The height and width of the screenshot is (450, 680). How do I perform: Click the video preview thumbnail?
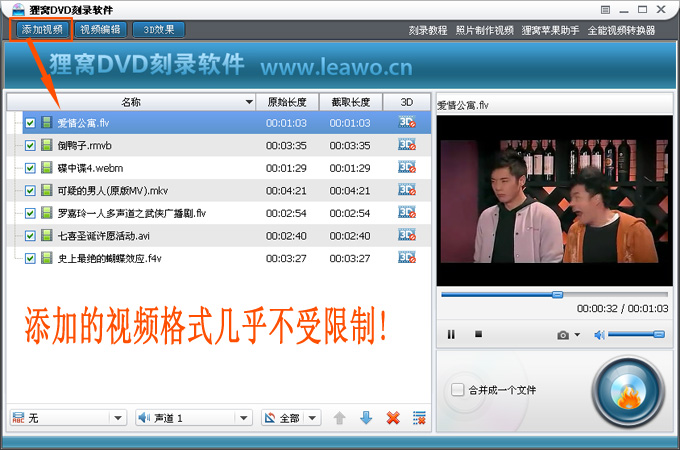(555, 201)
